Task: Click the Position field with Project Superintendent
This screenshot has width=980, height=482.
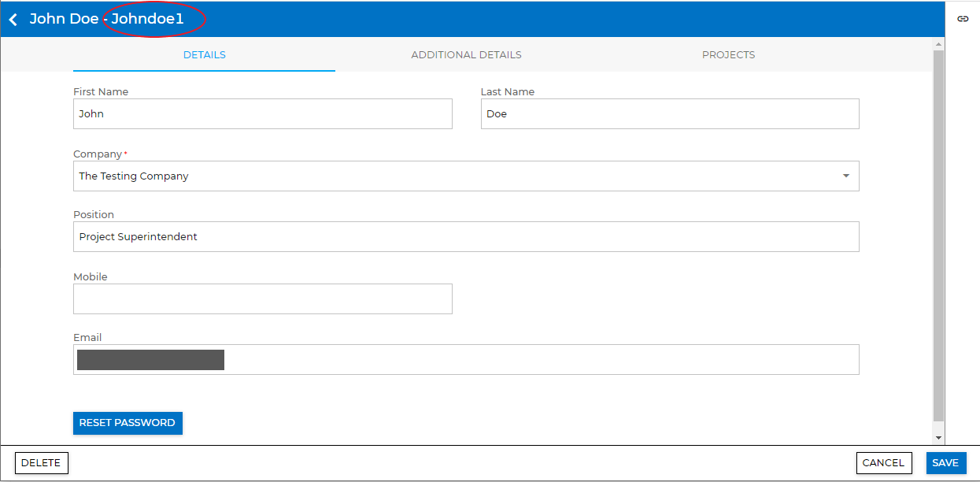Action: (465, 237)
